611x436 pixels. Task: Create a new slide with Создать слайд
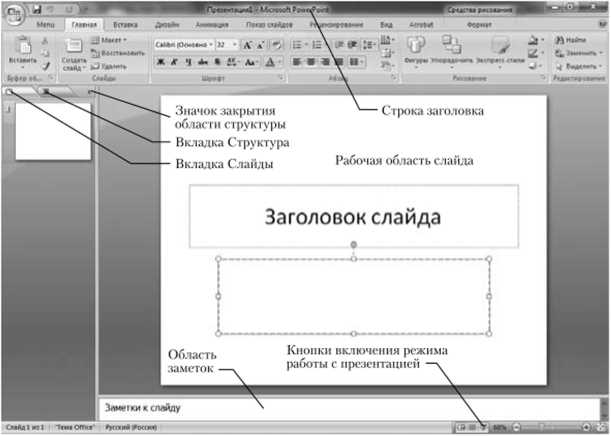[x=74, y=54]
